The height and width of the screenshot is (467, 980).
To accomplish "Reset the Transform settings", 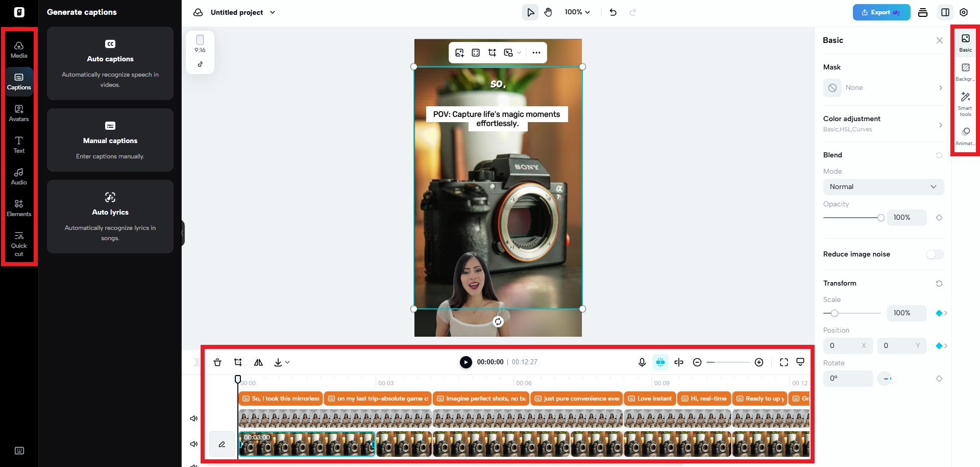I will tap(939, 284).
